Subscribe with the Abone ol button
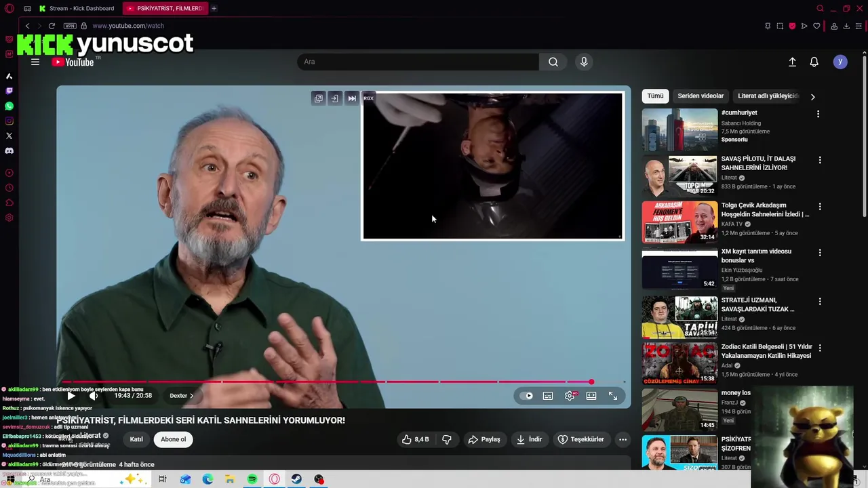868x488 pixels. [173, 439]
